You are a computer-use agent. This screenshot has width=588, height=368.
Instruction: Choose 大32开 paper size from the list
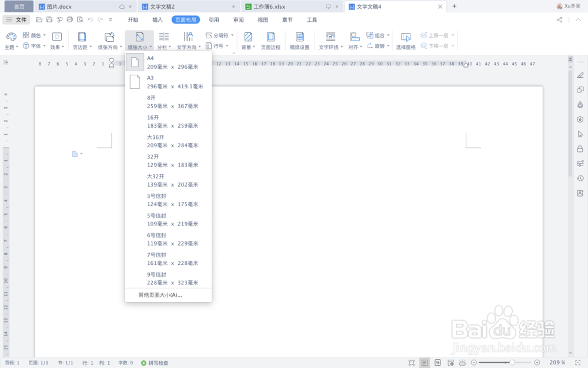pos(168,181)
